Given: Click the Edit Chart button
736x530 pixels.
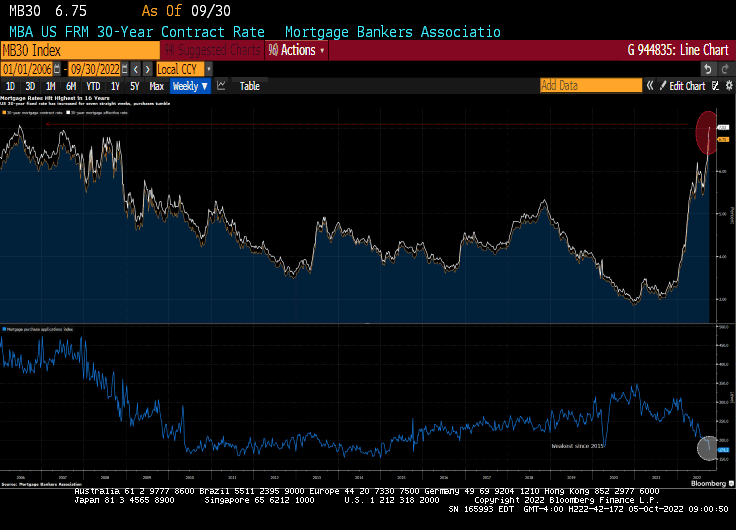Looking at the screenshot, I should pos(687,86).
